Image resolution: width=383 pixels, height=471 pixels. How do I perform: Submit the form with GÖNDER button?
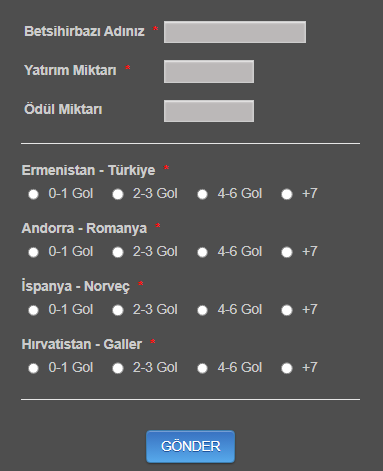click(x=190, y=446)
